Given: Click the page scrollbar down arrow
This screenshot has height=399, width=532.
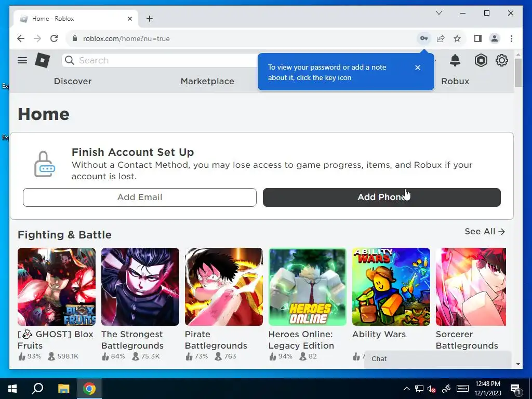Looking at the screenshot, I should (x=518, y=364).
